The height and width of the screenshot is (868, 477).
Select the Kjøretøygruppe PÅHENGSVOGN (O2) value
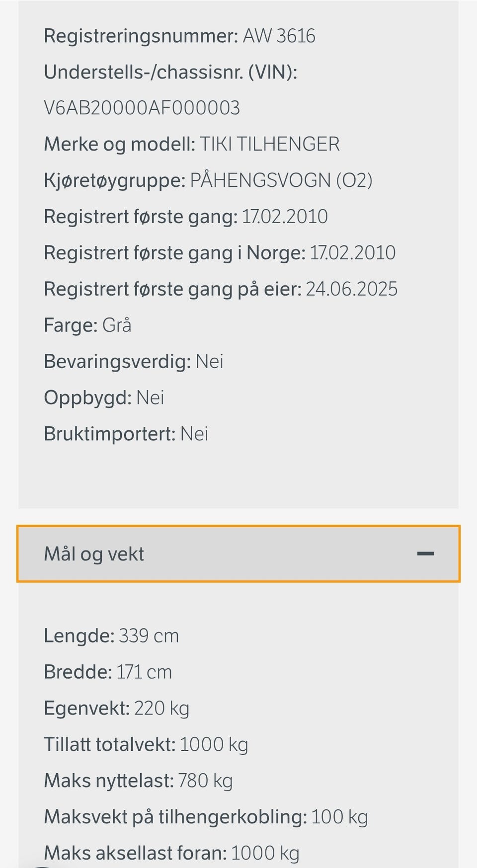pos(281,180)
